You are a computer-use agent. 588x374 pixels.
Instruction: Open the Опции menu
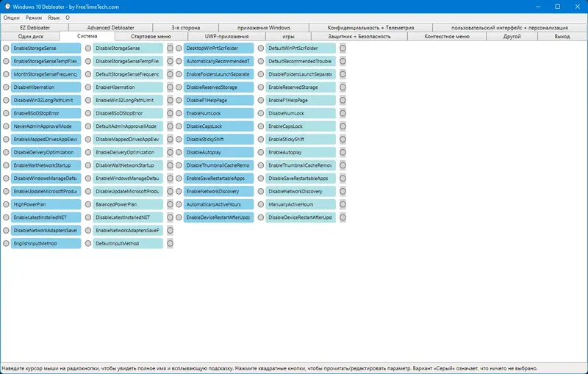[x=11, y=18]
